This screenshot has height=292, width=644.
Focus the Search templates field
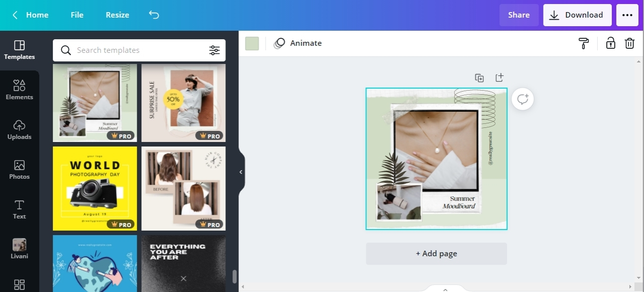click(x=139, y=50)
